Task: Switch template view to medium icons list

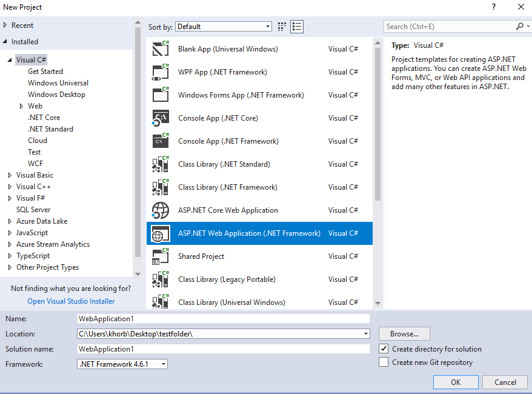Action: 297,27
